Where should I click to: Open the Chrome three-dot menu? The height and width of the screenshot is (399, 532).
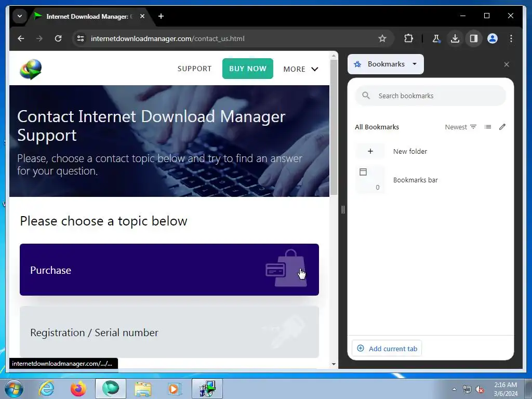[x=511, y=38]
